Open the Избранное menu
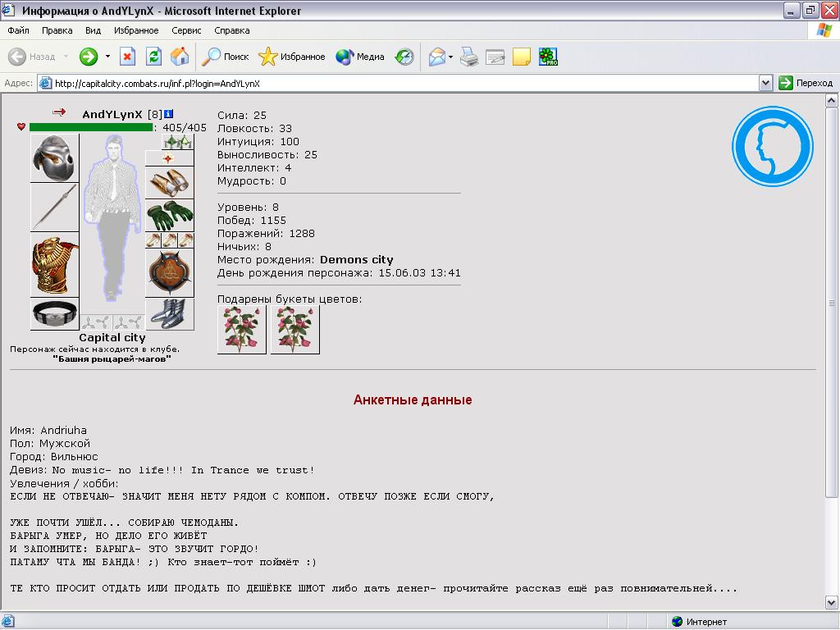Viewport: 840px width, 630px height. coord(136,30)
